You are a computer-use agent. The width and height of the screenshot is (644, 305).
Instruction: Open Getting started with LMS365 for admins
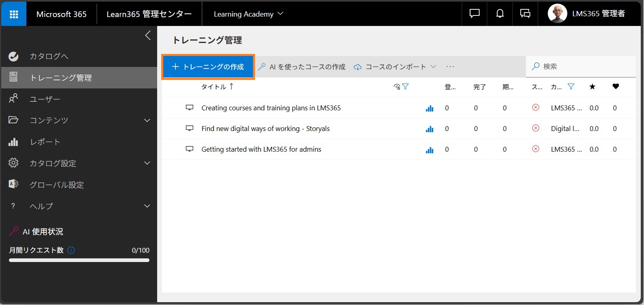tap(261, 149)
